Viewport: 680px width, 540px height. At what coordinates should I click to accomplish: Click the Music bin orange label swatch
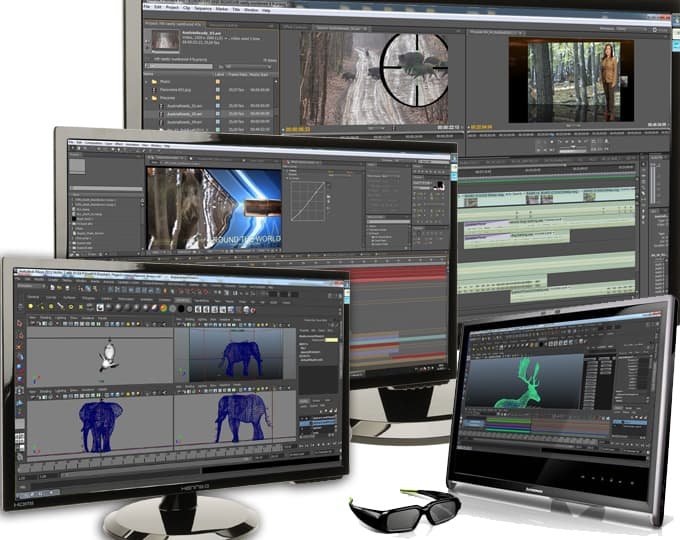[218, 82]
